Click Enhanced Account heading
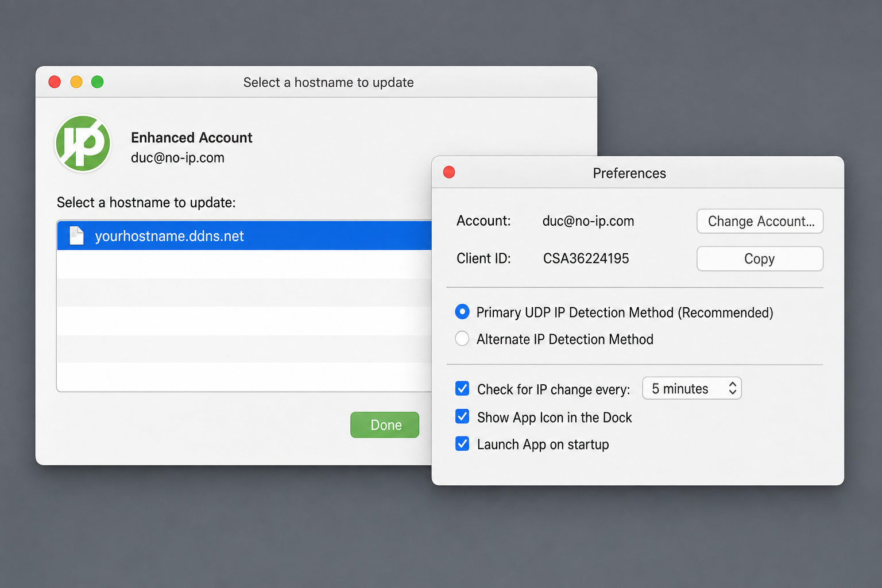Image resolution: width=882 pixels, height=588 pixels. click(191, 138)
